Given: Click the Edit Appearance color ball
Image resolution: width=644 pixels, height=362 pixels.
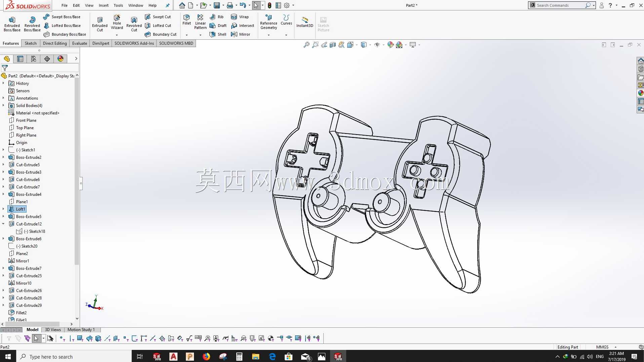Looking at the screenshot, I should pyautogui.click(x=390, y=45).
